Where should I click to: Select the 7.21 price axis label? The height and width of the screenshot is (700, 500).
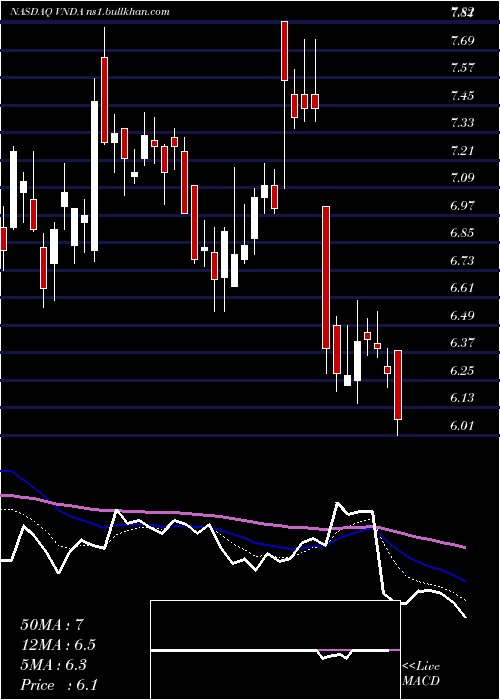[x=462, y=150]
